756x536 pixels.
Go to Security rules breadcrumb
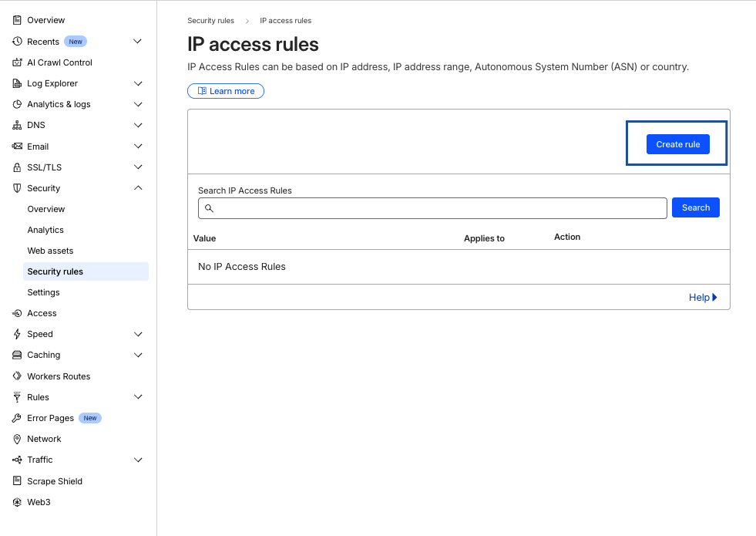[210, 21]
